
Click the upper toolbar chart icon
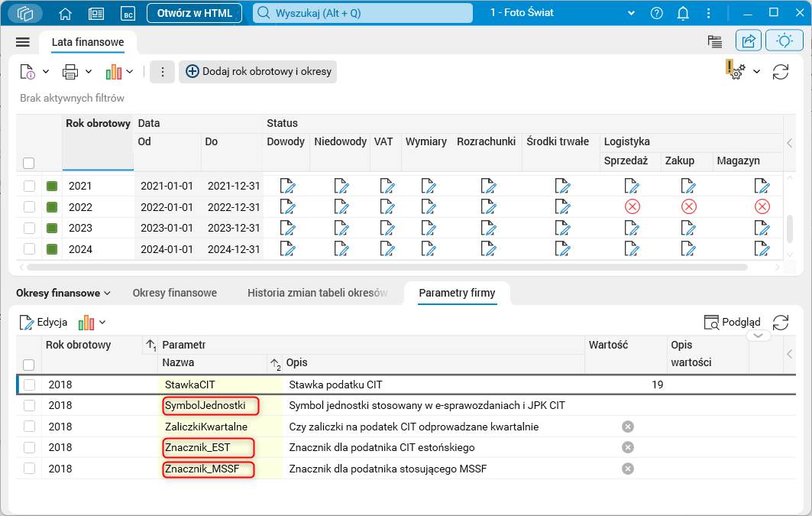113,72
